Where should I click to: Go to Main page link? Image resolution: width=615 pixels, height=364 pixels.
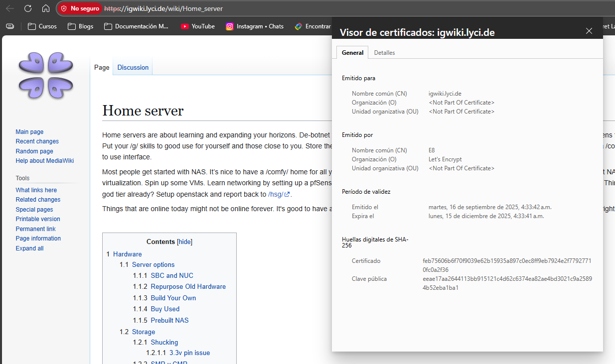[x=29, y=132]
